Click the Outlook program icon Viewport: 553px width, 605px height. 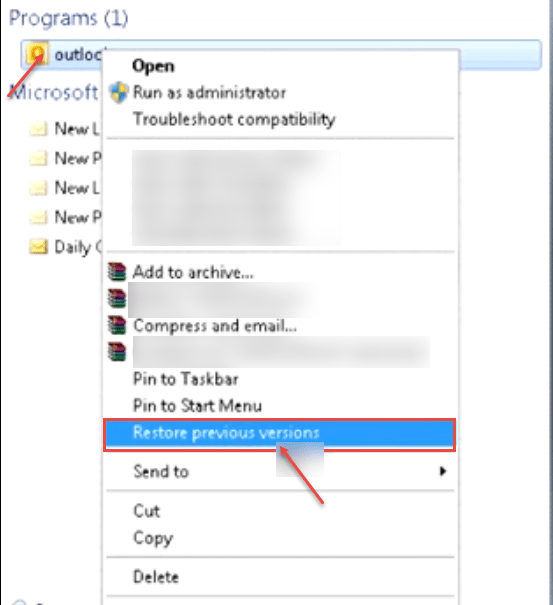37,54
